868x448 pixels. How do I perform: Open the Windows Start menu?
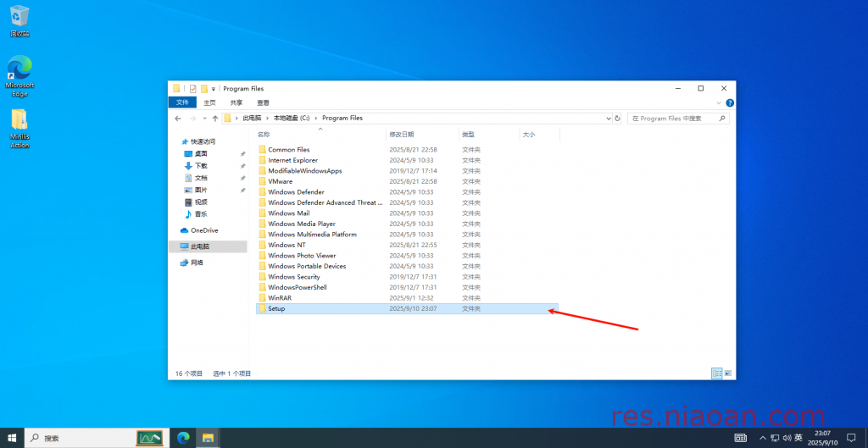coord(12,438)
